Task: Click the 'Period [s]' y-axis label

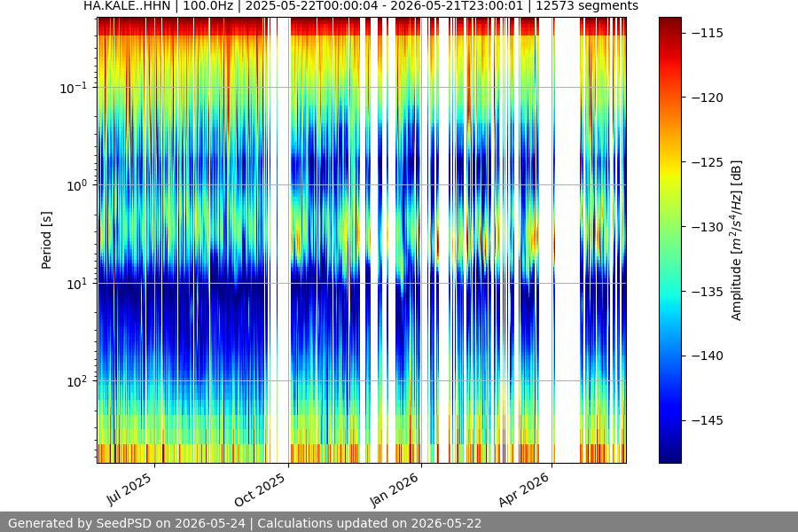Action: [x=46, y=240]
